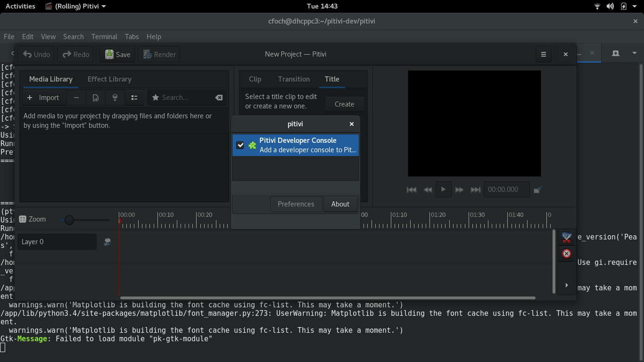Jump to start of timeline
The height and width of the screenshot is (362, 644).
click(412, 189)
